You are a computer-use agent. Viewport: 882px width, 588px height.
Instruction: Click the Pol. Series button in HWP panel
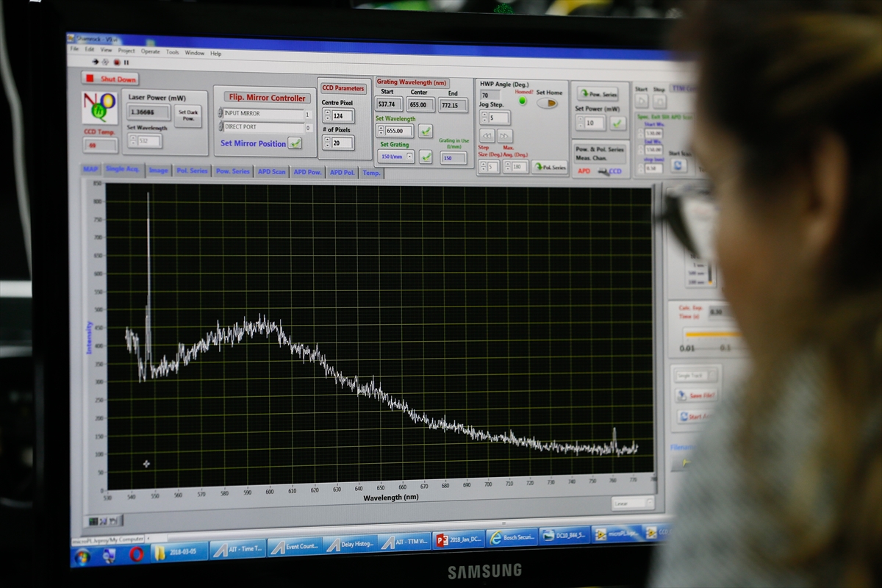[x=550, y=167]
